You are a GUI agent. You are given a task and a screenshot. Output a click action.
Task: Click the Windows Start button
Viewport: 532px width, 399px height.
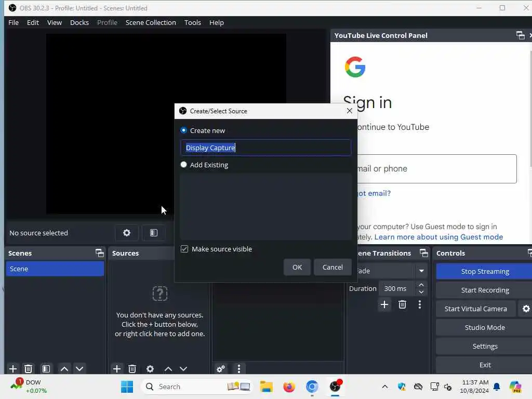[127, 387]
